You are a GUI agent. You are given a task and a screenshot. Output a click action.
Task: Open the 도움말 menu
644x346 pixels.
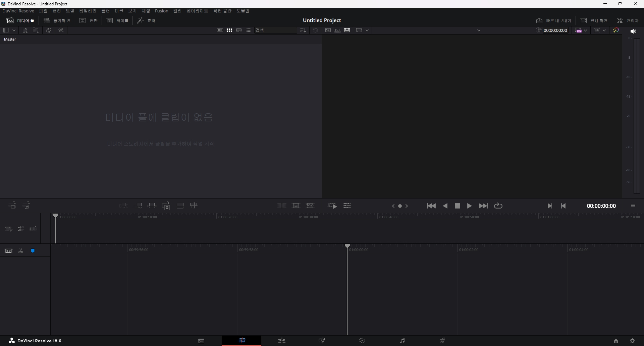click(243, 11)
